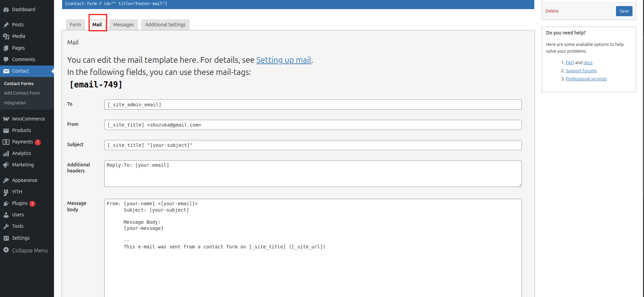Click the Settings sliders icon

(6, 238)
